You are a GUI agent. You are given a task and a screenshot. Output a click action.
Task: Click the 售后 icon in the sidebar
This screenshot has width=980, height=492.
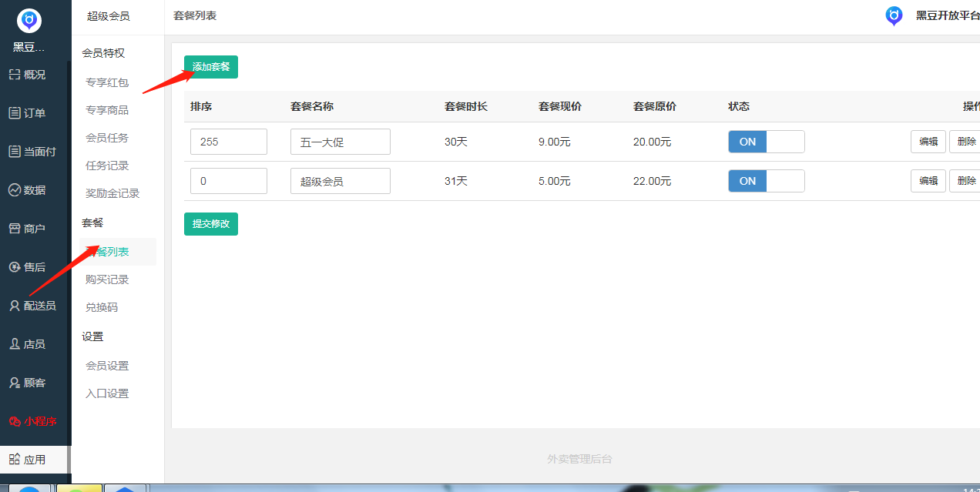click(14, 267)
